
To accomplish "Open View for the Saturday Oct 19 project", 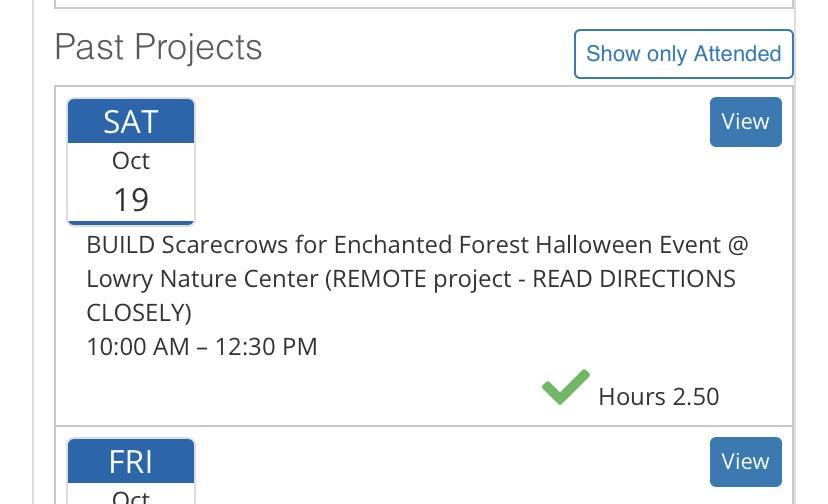I will [x=745, y=121].
